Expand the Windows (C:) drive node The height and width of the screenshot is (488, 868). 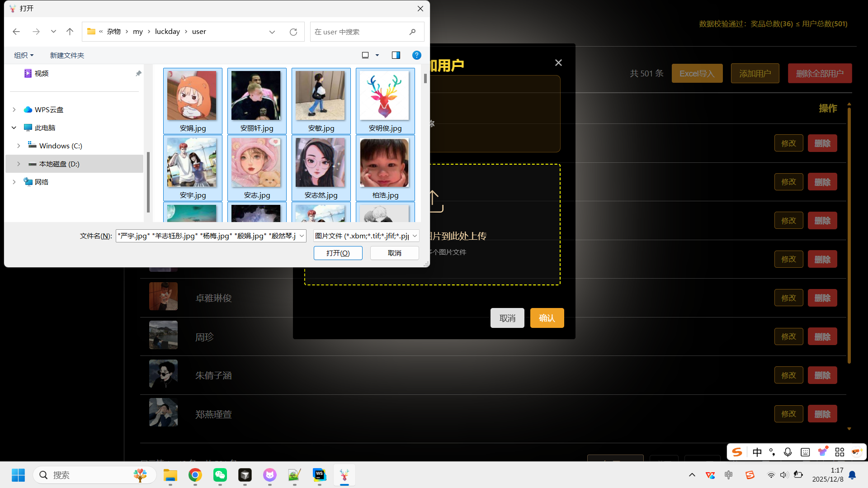pos(19,146)
